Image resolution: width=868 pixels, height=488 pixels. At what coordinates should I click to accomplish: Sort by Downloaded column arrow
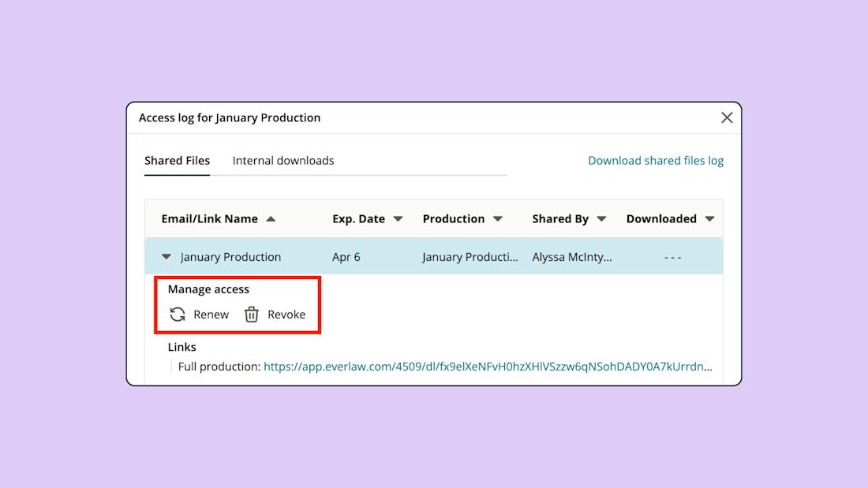709,219
